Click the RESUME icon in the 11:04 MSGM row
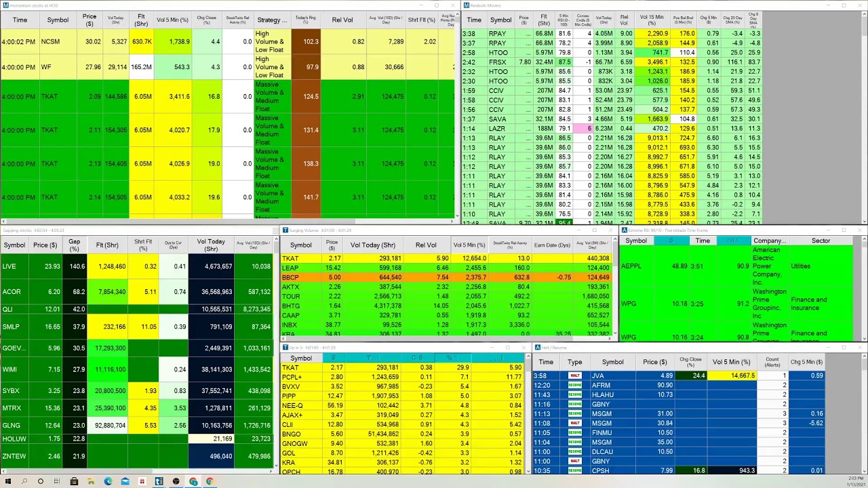 [x=575, y=442]
